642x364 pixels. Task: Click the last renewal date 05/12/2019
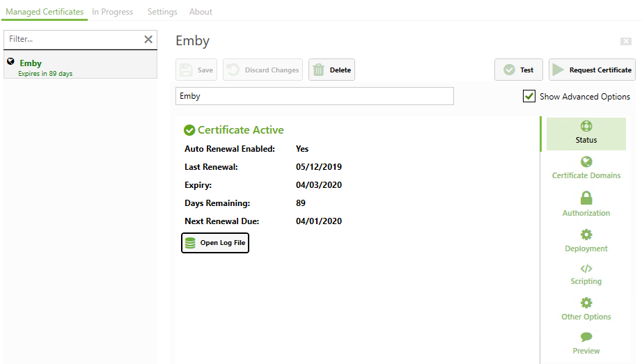pyautogui.click(x=318, y=167)
